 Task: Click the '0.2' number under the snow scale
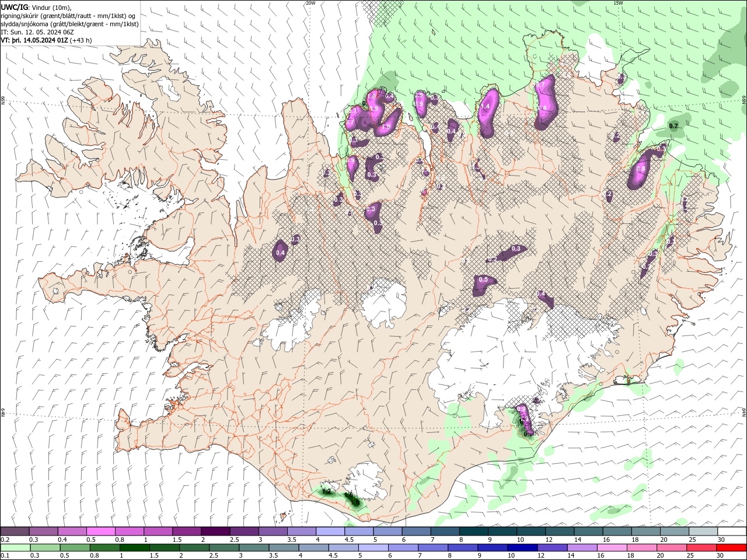click(5, 540)
